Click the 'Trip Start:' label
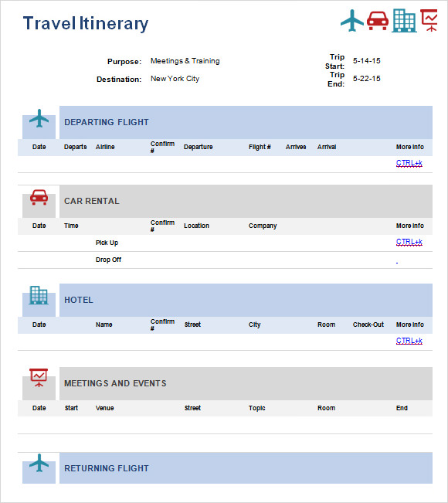 (x=334, y=62)
